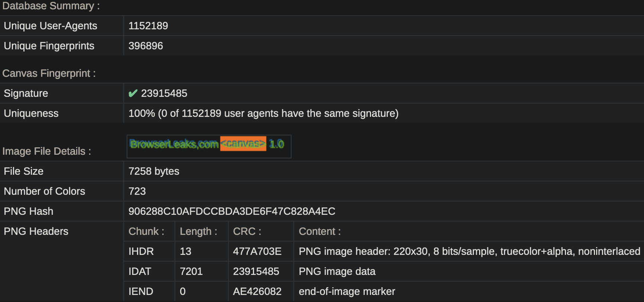Click the File Size 7258 bytes value
Image resolution: width=644 pixels, height=302 pixels.
pos(154,171)
